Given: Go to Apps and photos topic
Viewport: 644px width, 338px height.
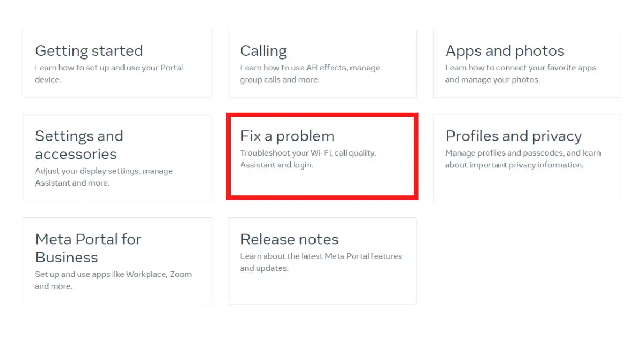Looking at the screenshot, I should click(527, 63).
